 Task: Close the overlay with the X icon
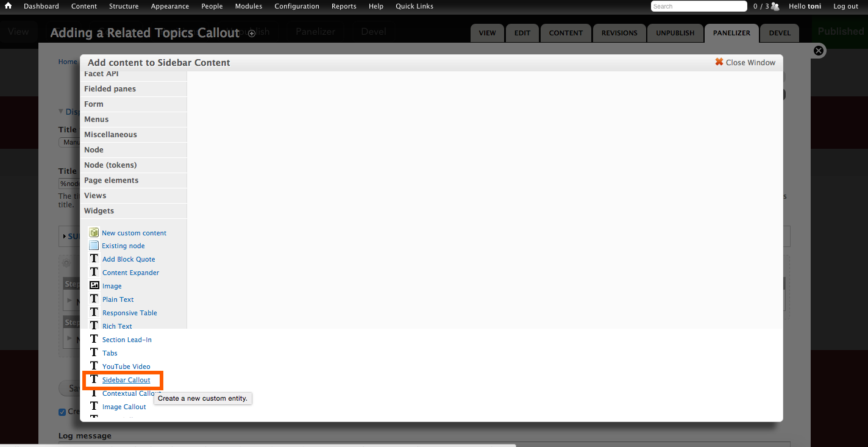tap(819, 51)
